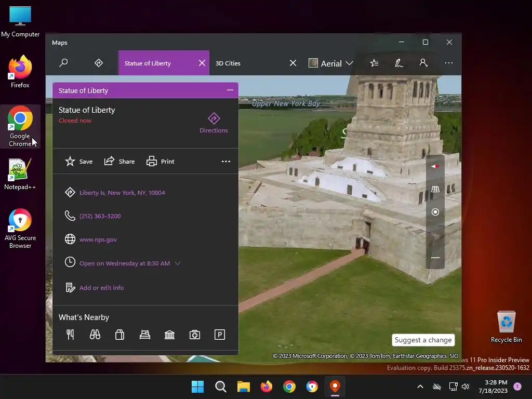This screenshot has width=532, height=399.
Task: Open the www.nps.gov website link
Action: [98, 240]
